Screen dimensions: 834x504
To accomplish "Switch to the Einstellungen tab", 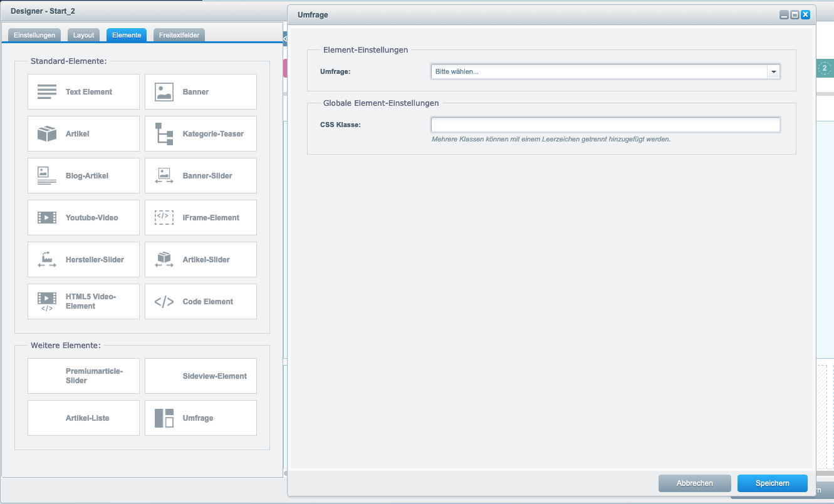I will [34, 35].
